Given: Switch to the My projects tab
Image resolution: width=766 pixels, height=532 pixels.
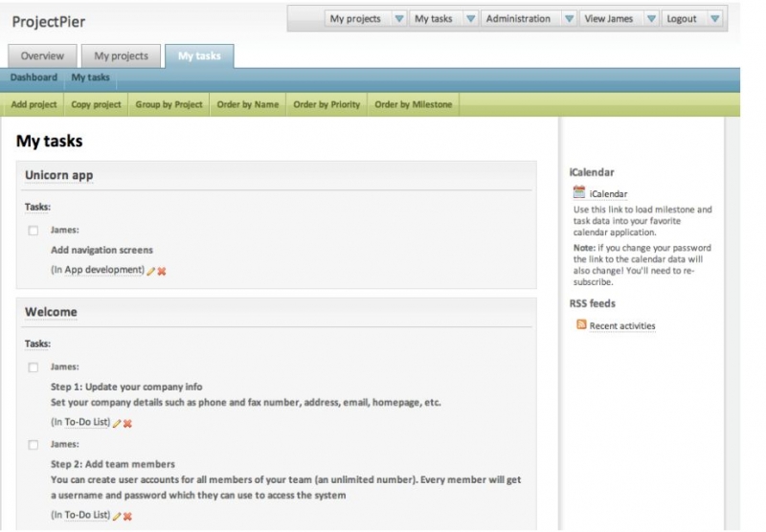Looking at the screenshot, I should [x=122, y=56].
